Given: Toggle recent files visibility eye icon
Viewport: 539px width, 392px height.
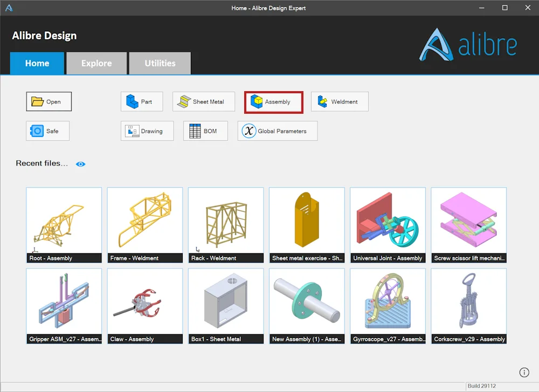Looking at the screenshot, I should click(x=80, y=164).
